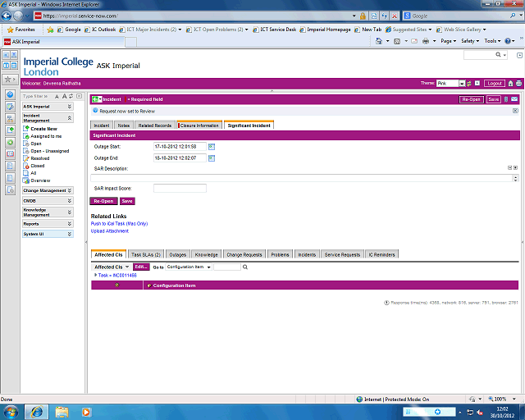Collapse the Incident Management navigation section

pos(69,118)
